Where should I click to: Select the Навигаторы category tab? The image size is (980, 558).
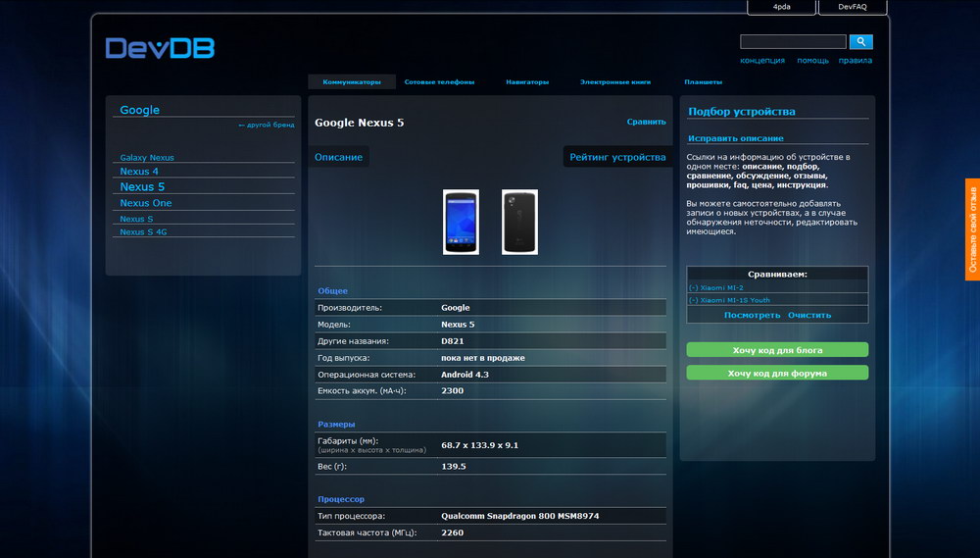527,82
